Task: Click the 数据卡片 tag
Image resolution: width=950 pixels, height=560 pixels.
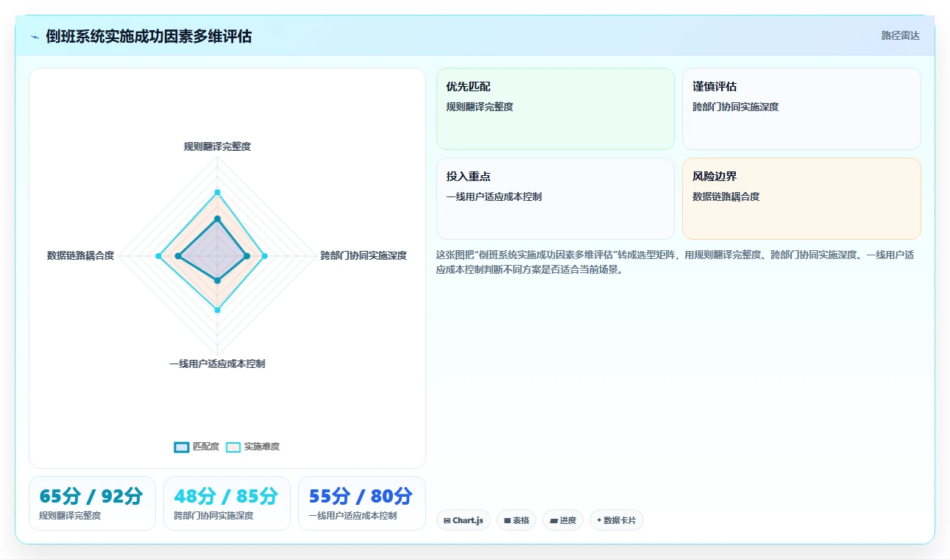Action: click(x=617, y=520)
